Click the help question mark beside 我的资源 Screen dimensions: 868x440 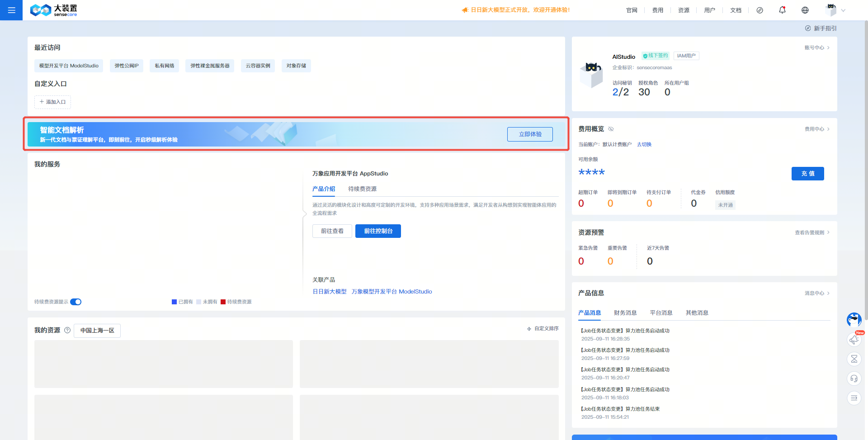pos(67,330)
